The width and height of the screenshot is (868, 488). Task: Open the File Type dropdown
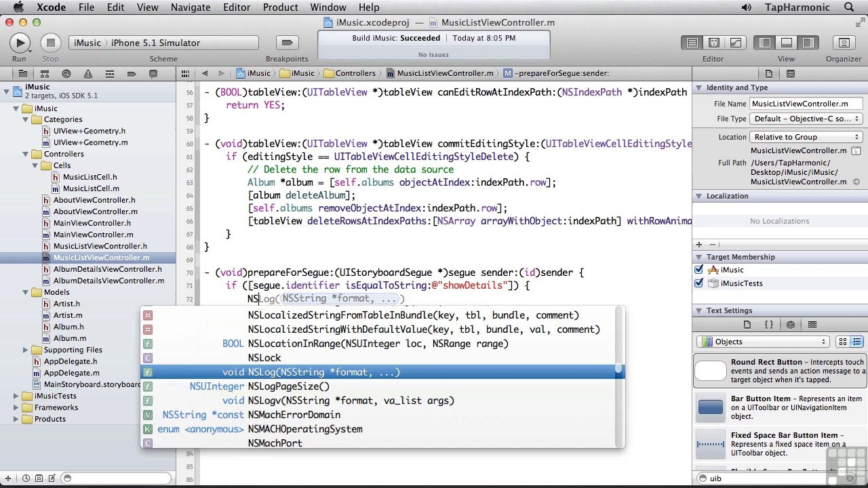click(x=806, y=119)
